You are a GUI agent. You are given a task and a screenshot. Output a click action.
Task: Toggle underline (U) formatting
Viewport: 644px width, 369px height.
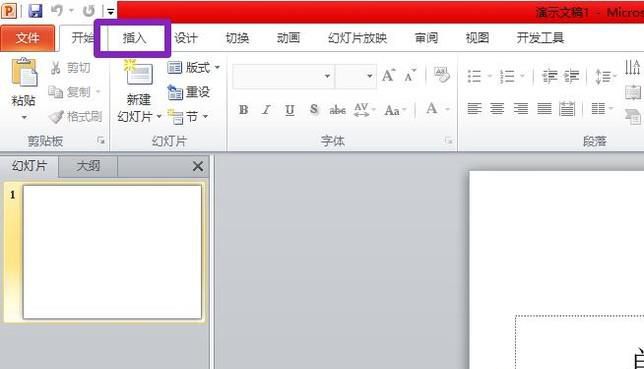290,110
